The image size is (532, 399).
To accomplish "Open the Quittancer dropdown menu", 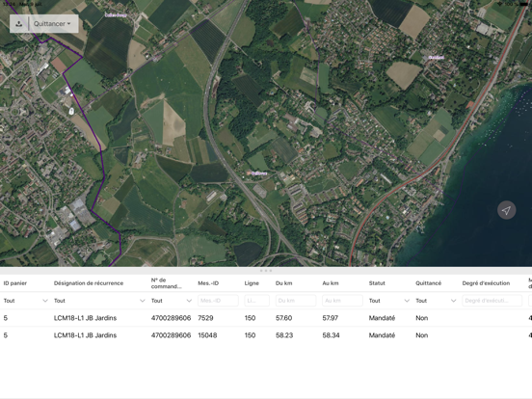I will [x=53, y=24].
